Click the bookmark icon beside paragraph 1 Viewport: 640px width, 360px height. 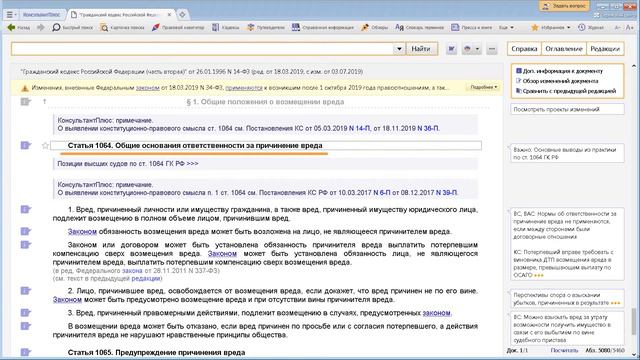click(x=26, y=209)
